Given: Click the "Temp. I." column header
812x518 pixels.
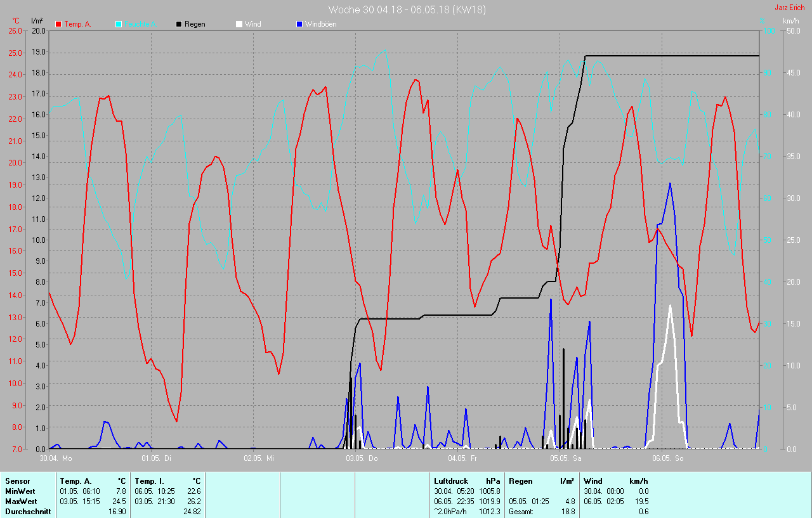Looking at the screenshot, I should [x=149, y=481].
